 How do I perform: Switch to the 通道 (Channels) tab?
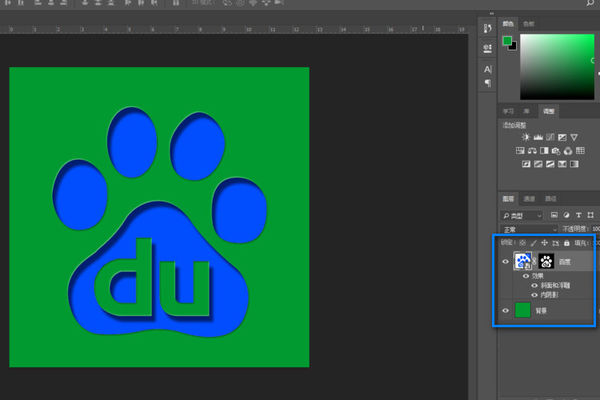tap(529, 198)
